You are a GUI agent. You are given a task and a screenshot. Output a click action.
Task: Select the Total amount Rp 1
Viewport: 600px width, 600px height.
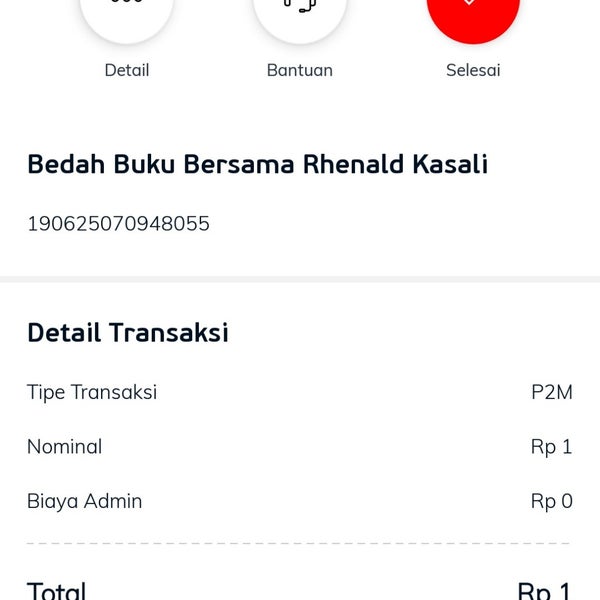point(544,590)
